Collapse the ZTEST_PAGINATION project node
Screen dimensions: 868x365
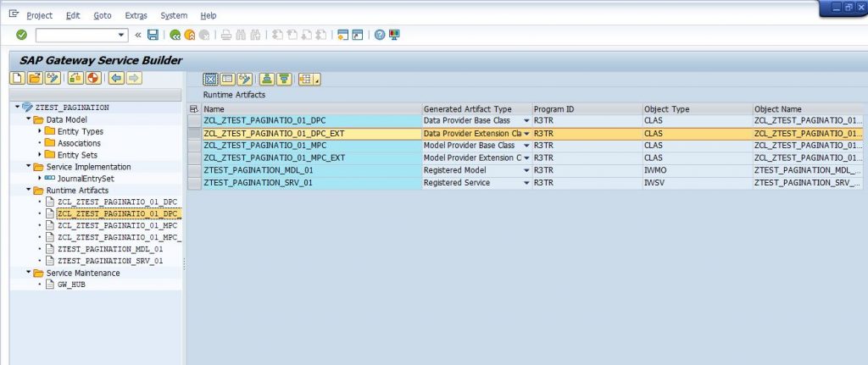[17, 108]
